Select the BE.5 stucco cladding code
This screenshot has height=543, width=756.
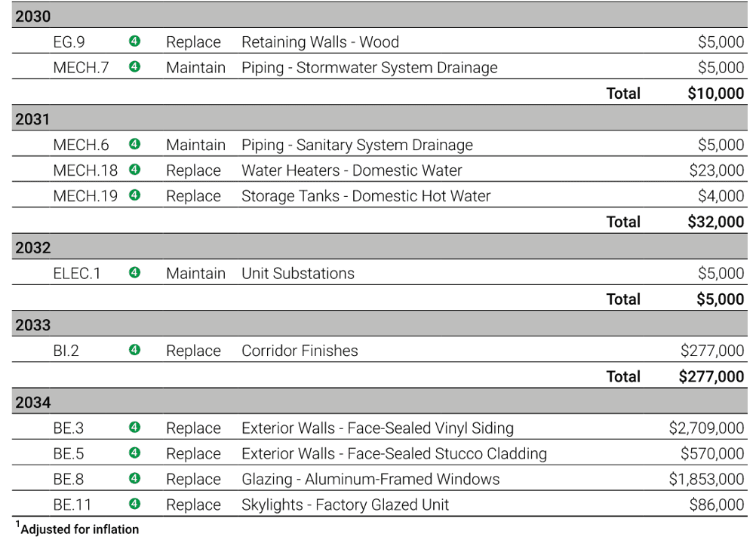69,454
